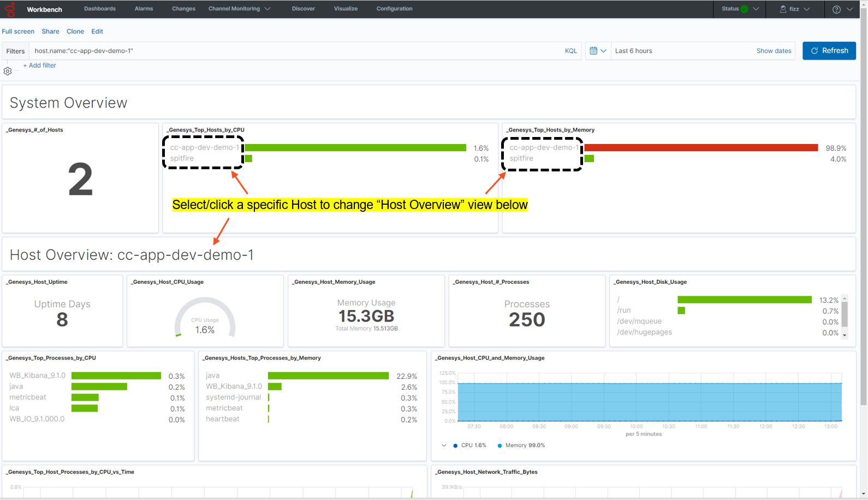This screenshot has width=868, height=500.
Task: Select spitfire in Top Hosts by CPU
Action: (x=182, y=158)
